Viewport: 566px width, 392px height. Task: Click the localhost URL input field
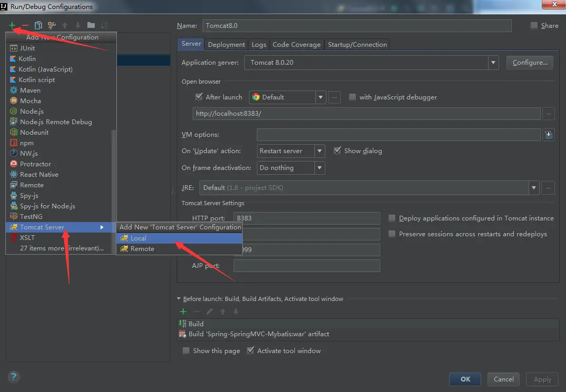[x=366, y=114]
